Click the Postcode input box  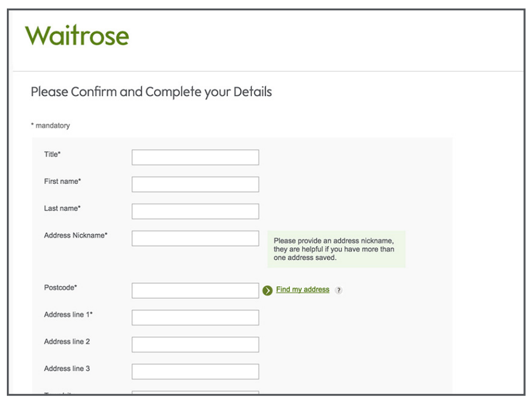(x=195, y=290)
